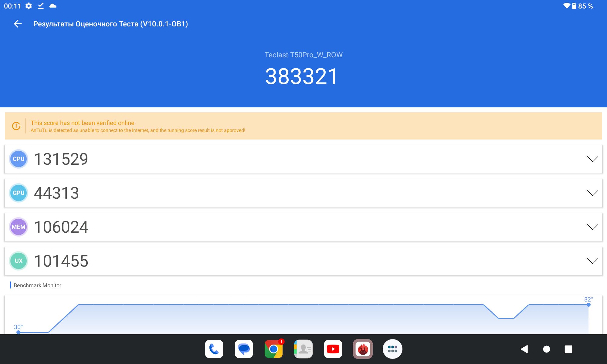This screenshot has height=364, width=607.
Task: Click the UX round badge icon
Action: [19, 261]
